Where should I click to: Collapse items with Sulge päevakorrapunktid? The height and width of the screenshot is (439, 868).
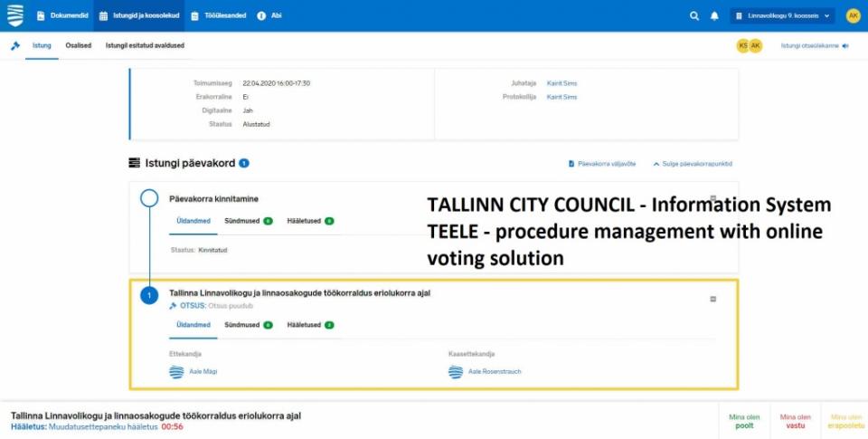(693, 164)
